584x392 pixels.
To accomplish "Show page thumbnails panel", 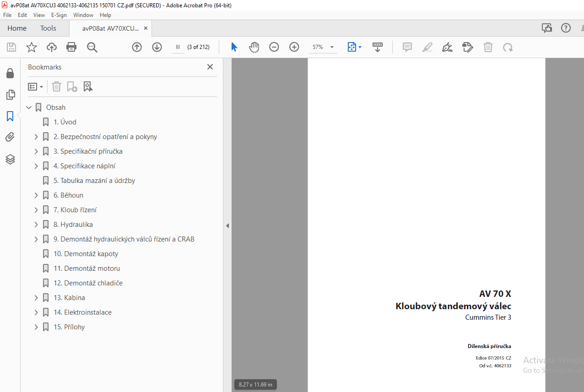I will (x=10, y=95).
